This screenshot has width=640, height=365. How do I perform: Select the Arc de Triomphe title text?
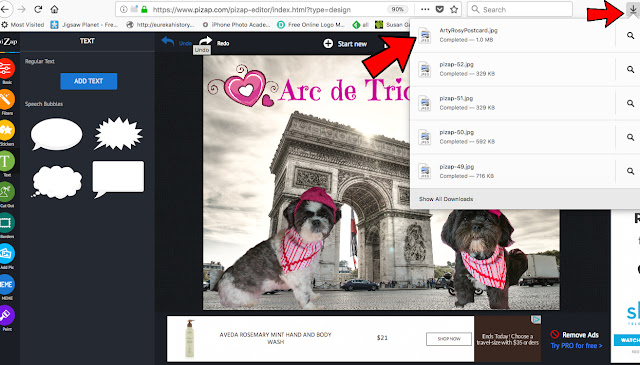pos(344,90)
